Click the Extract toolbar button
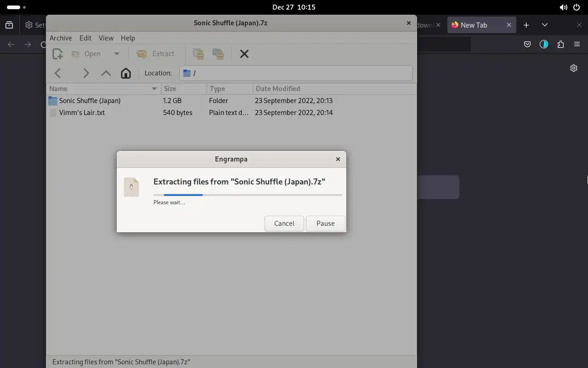The height and width of the screenshot is (368, 588). (156, 54)
